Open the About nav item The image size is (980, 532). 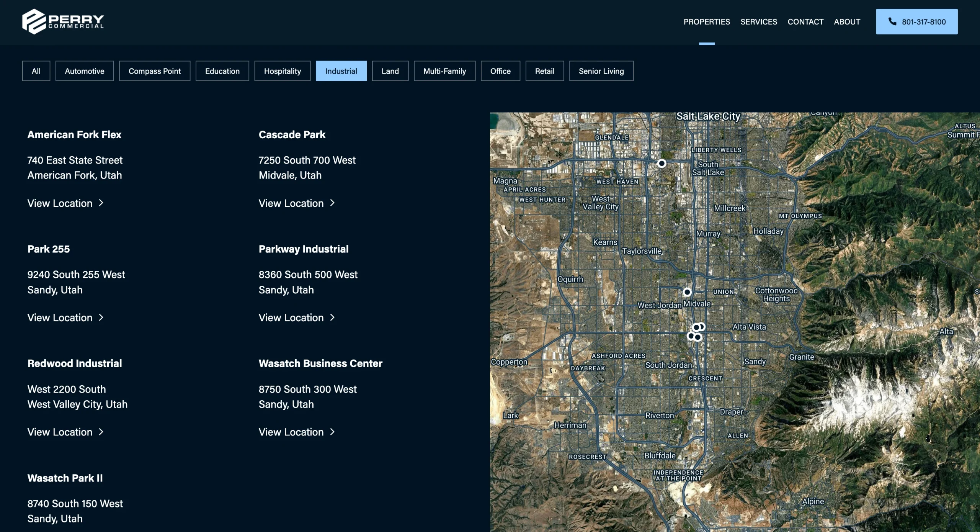pyautogui.click(x=847, y=22)
